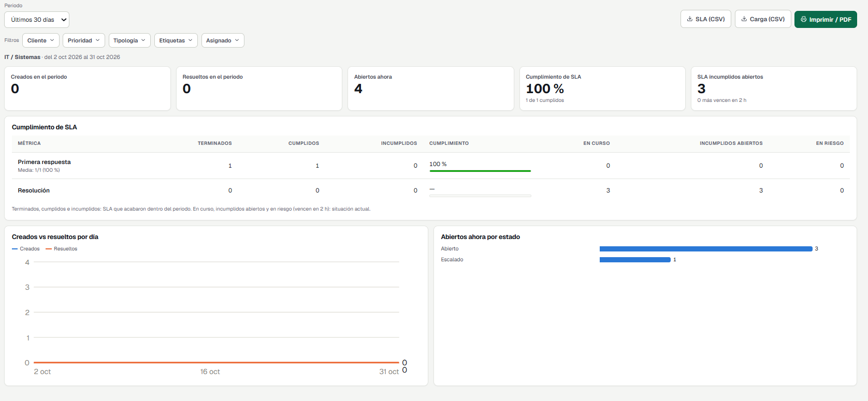This screenshot has width=868, height=401.
Task: Click En curso value 3 in Resolución row
Action: (608, 190)
